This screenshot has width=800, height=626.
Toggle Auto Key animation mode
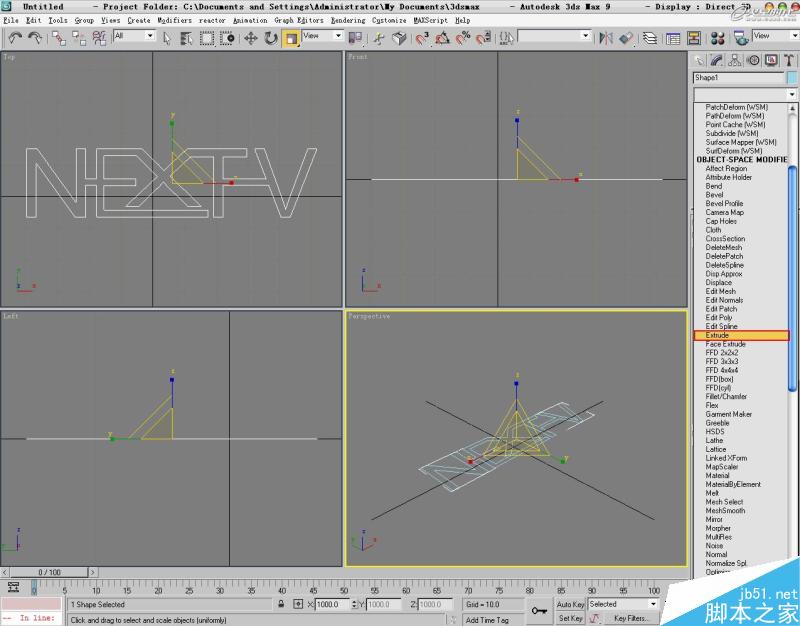tap(570, 604)
